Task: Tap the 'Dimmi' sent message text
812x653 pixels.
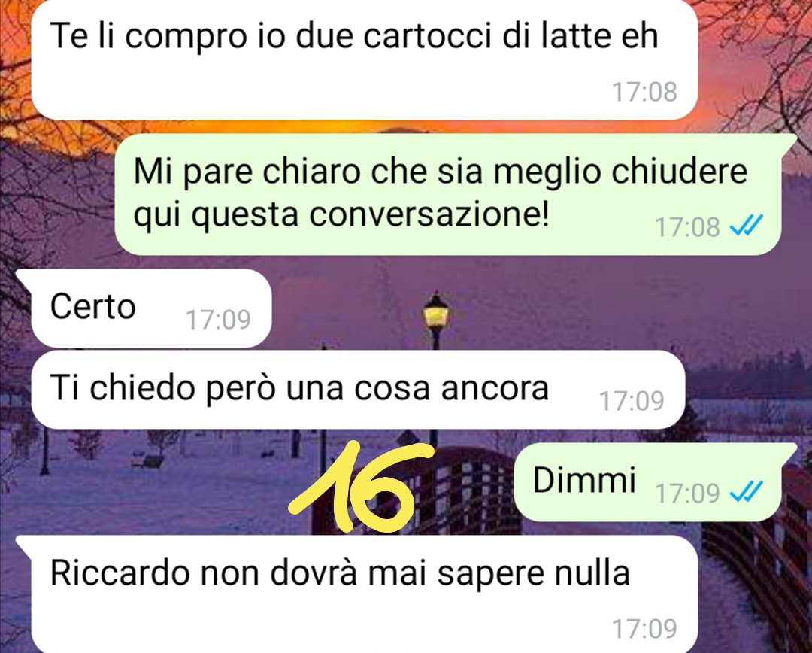Action: pos(584,480)
